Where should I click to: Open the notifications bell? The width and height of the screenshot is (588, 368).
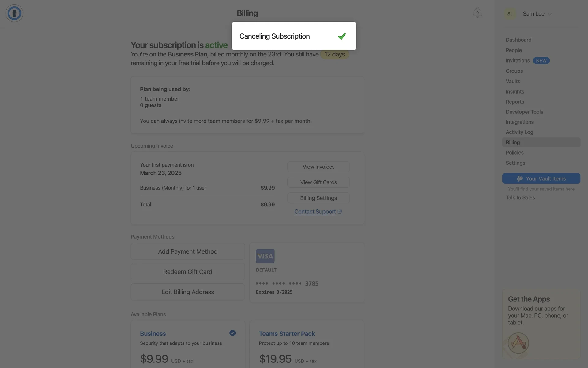pyautogui.click(x=477, y=13)
